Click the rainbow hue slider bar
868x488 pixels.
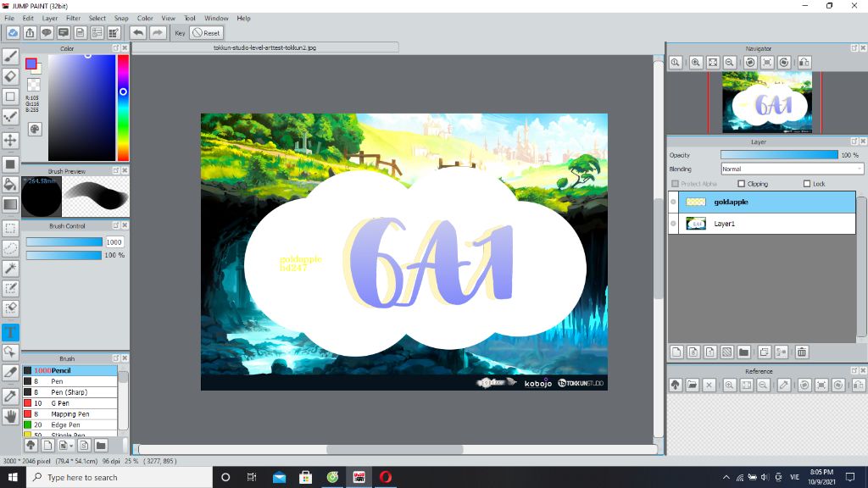coord(123,108)
